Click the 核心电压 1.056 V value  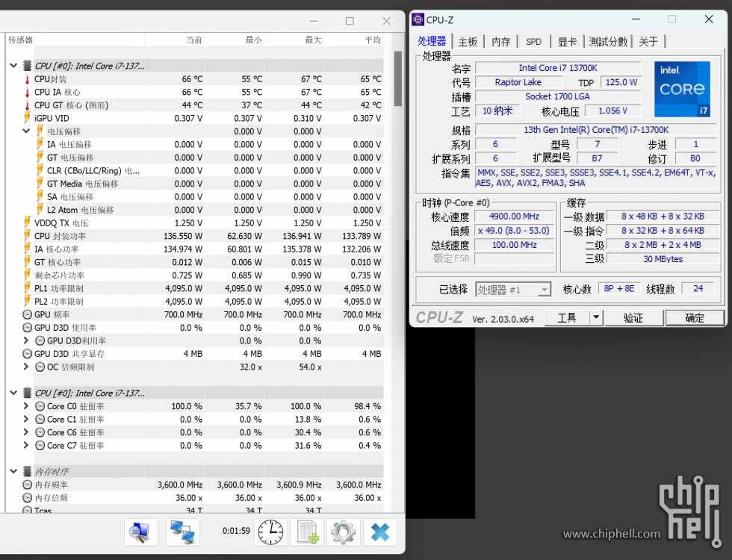[612, 111]
